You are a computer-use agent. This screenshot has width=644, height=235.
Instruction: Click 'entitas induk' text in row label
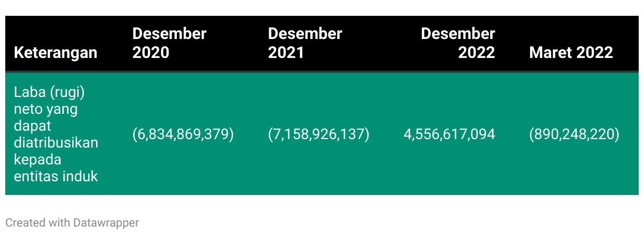[x=56, y=176]
